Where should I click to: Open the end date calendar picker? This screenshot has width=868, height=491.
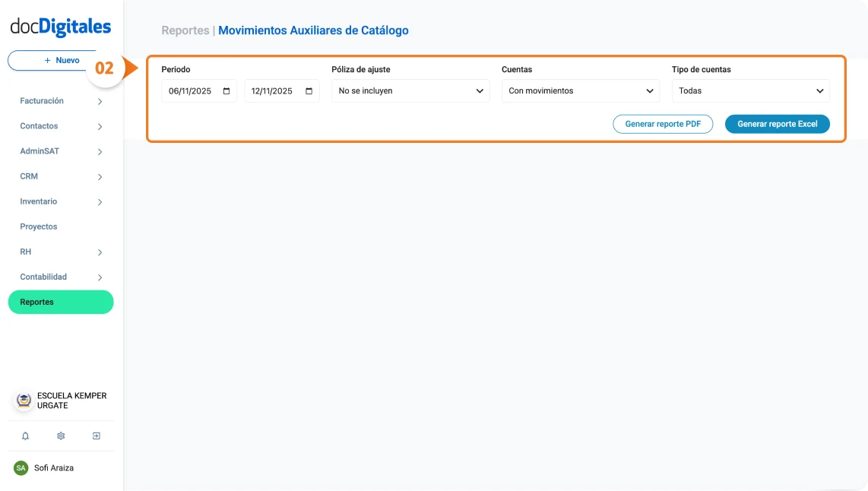(x=309, y=90)
